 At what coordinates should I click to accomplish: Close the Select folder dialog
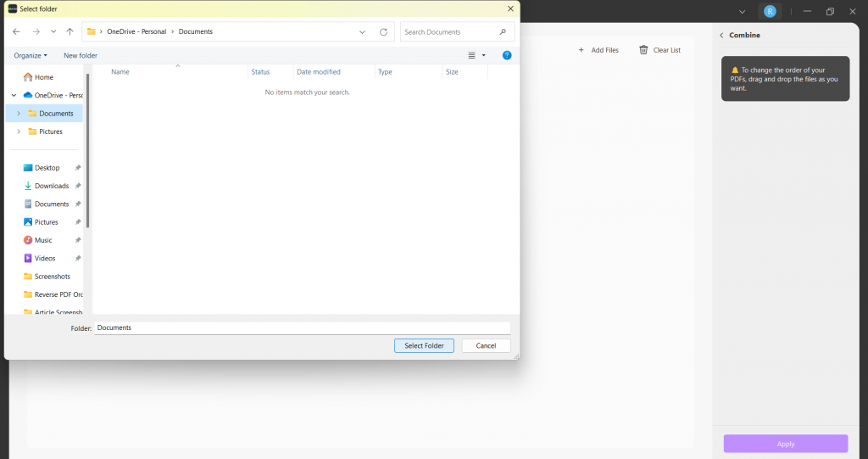coord(510,8)
